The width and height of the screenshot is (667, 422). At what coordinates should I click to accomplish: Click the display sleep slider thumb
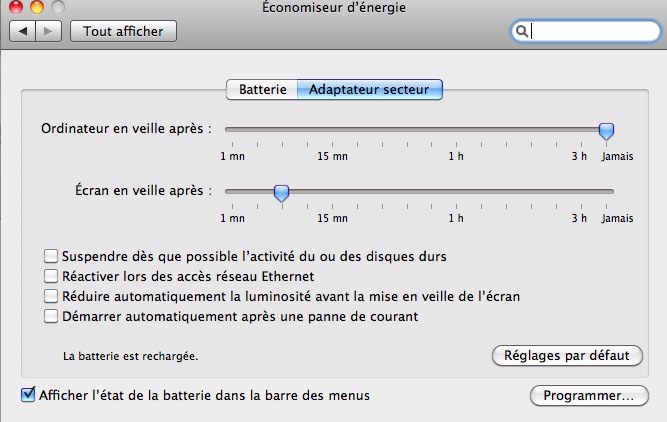(281, 191)
